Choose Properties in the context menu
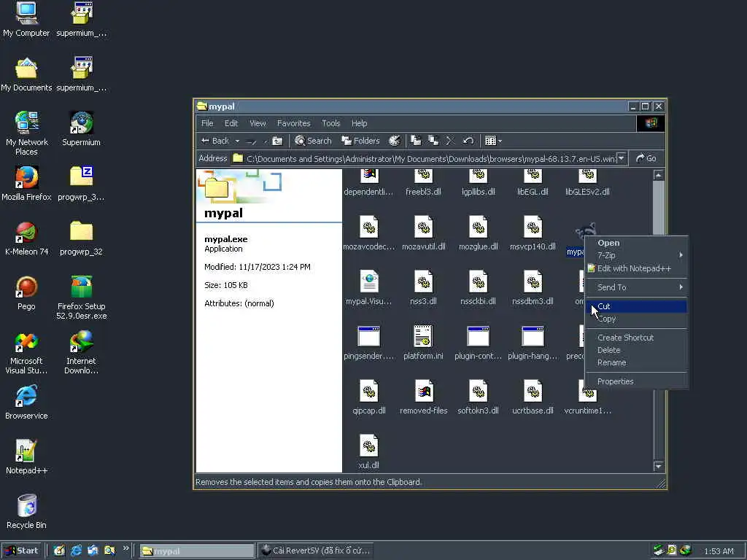The width and height of the screenshot is (747, 560). tap(635, 381)
